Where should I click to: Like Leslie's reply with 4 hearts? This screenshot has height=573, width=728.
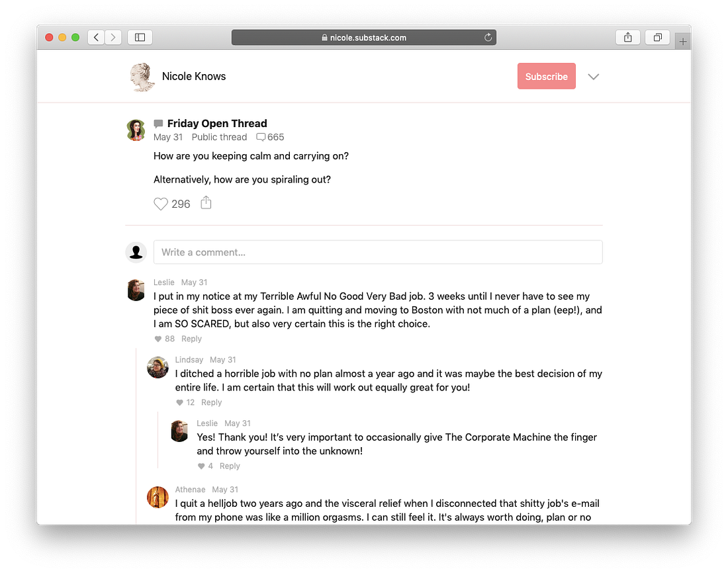[201, 466]
